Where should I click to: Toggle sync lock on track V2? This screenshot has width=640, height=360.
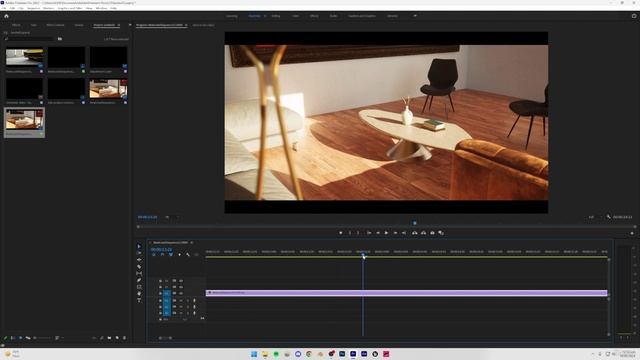174,287
